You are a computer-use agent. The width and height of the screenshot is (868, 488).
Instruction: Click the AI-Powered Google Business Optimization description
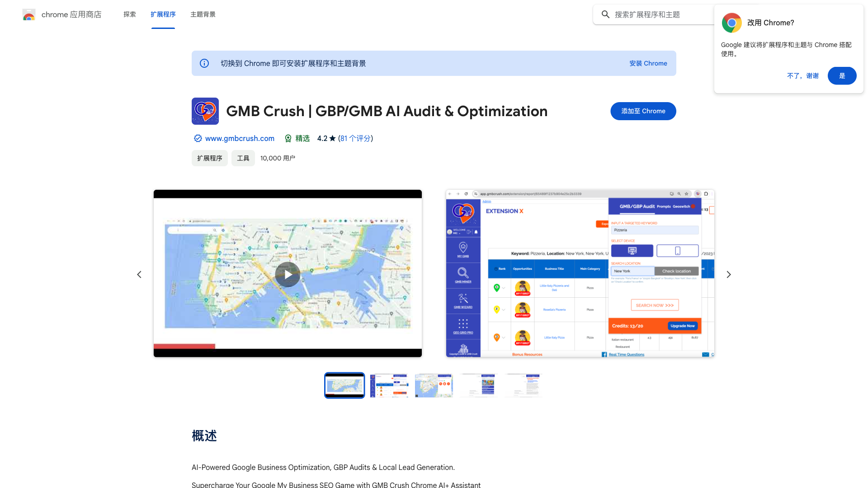click(323, 467)
